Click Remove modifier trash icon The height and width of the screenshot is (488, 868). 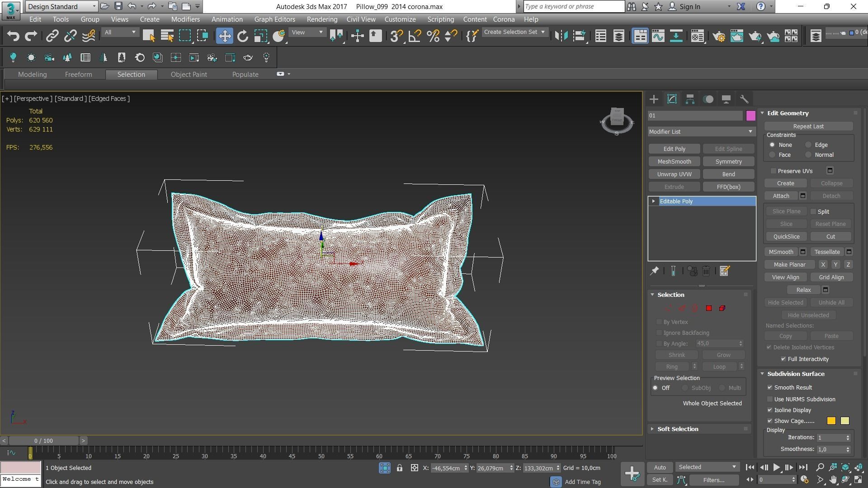706,271
